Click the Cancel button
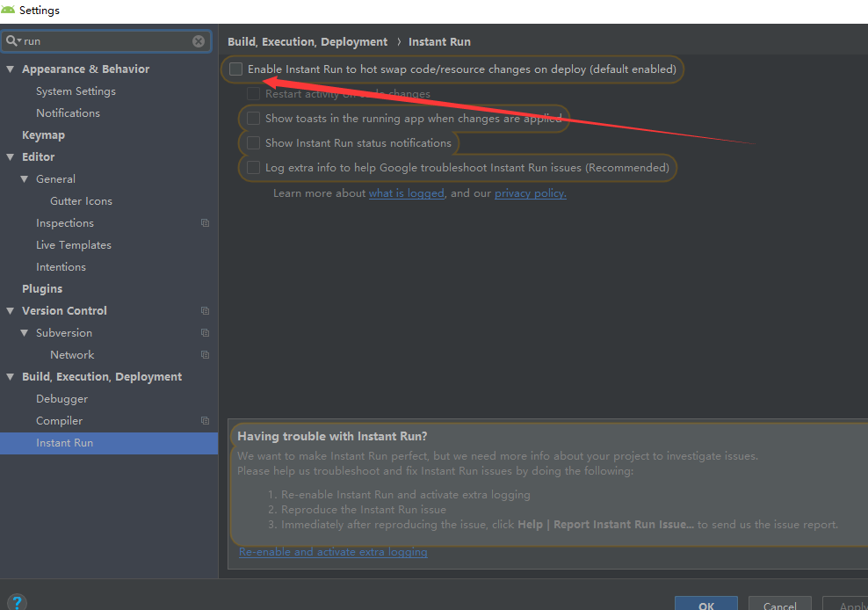868x610 pixels. [x=779, y=604]
